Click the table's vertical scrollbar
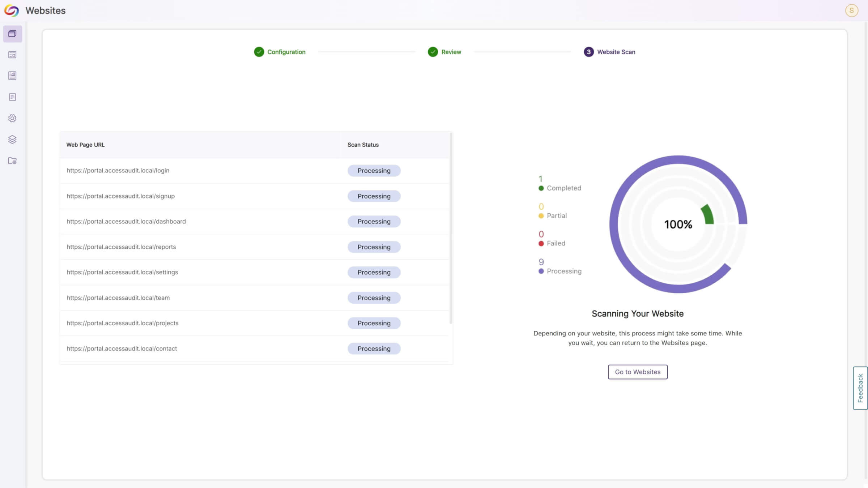The width and height of the screenshot is (868, 488). point(451,228)
